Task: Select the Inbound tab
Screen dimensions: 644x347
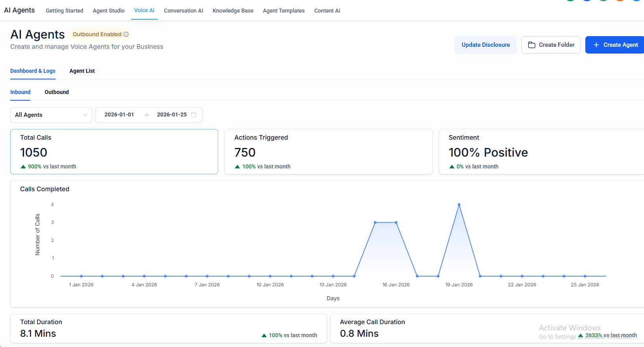Action: 20,92
